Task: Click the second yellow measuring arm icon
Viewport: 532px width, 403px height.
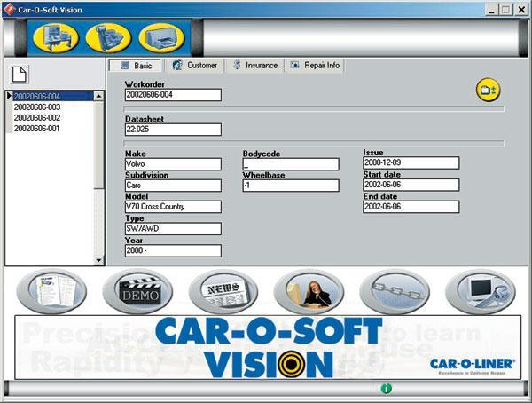Action: pos(108,37)
